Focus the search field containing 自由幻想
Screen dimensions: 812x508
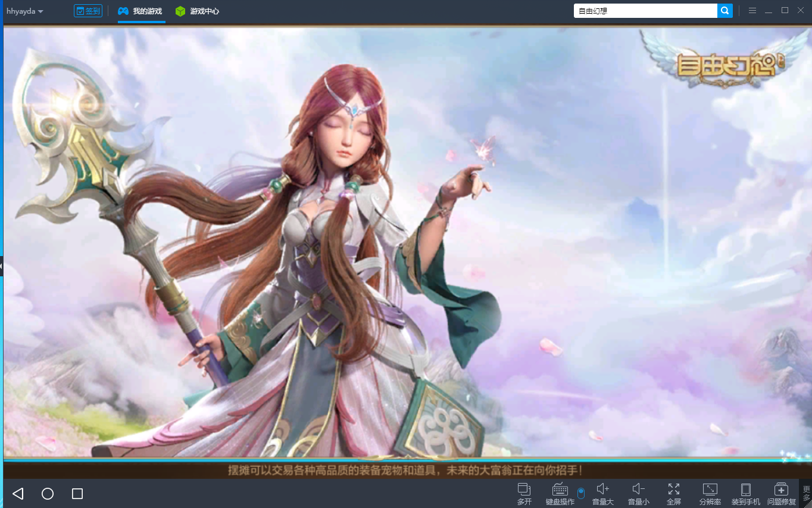point(645,11)
